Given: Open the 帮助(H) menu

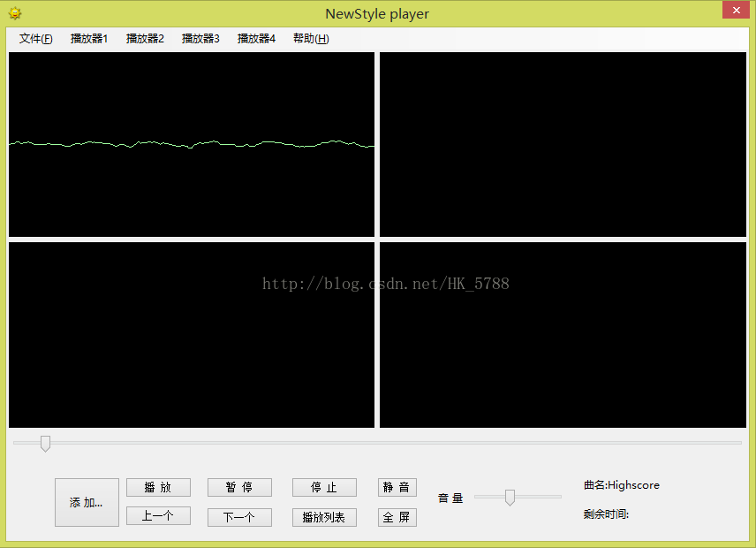Looking at the screenshot, I should (x=311, y=39).
